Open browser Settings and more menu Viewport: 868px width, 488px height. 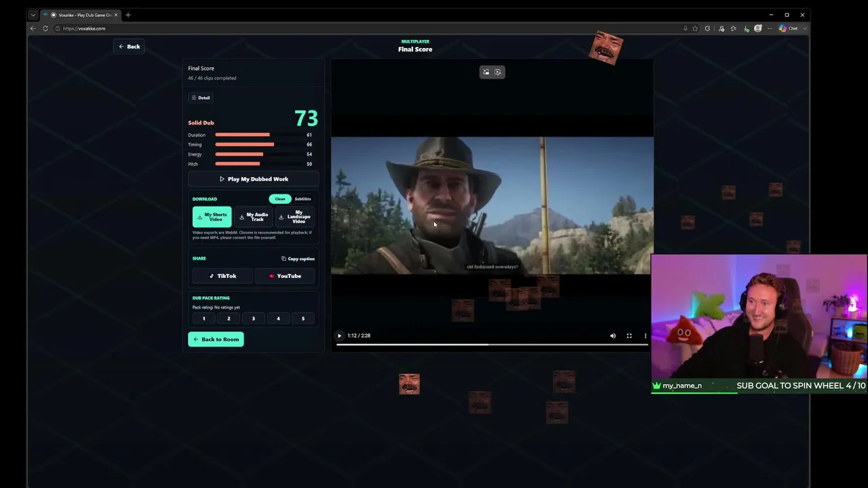[x=770, y=28]
